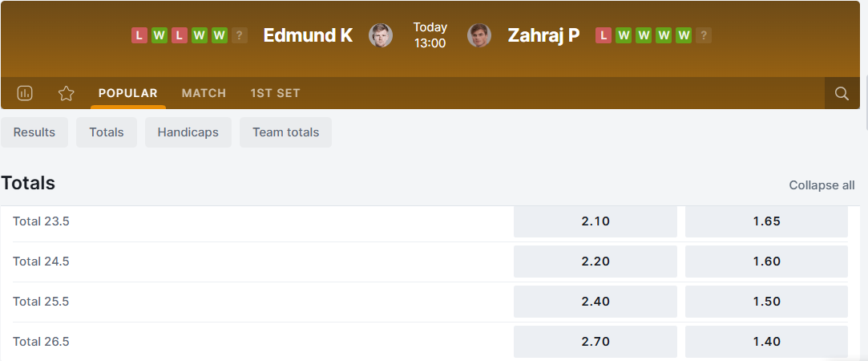Screen dimensions: 868x361
Task: Click first red L badge for Edmund K
Action: pyautogui.click(x=139, y=35)
